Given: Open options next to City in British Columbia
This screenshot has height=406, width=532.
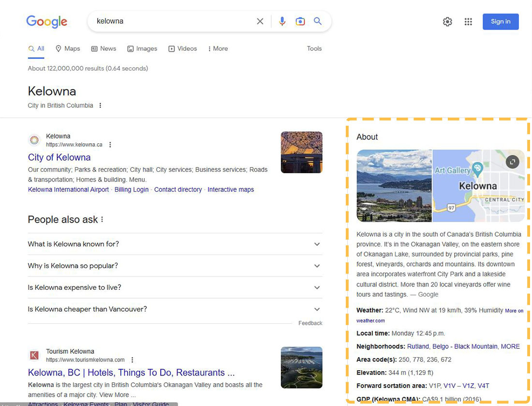Looking at the screenshot, I should click(100, 105).
